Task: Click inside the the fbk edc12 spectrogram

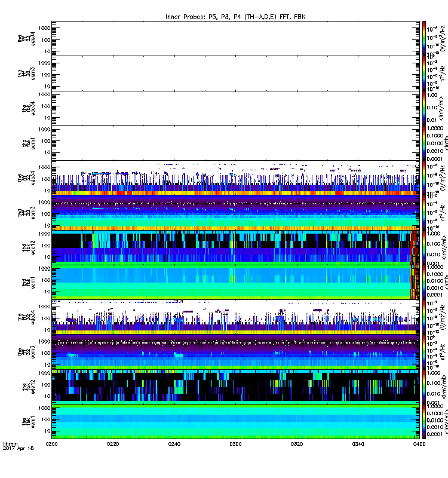Action: pyautogui.click(x=235, y=387)
